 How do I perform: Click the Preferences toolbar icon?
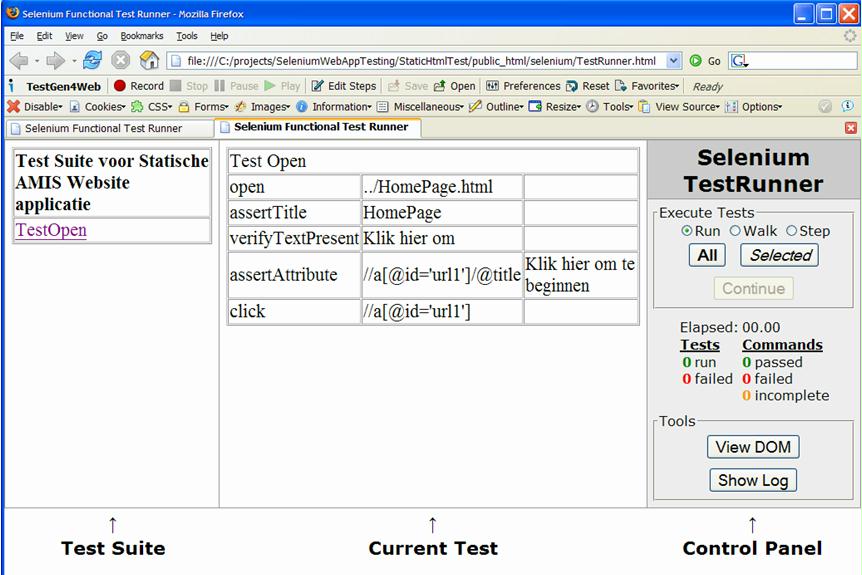pos(492,86)
